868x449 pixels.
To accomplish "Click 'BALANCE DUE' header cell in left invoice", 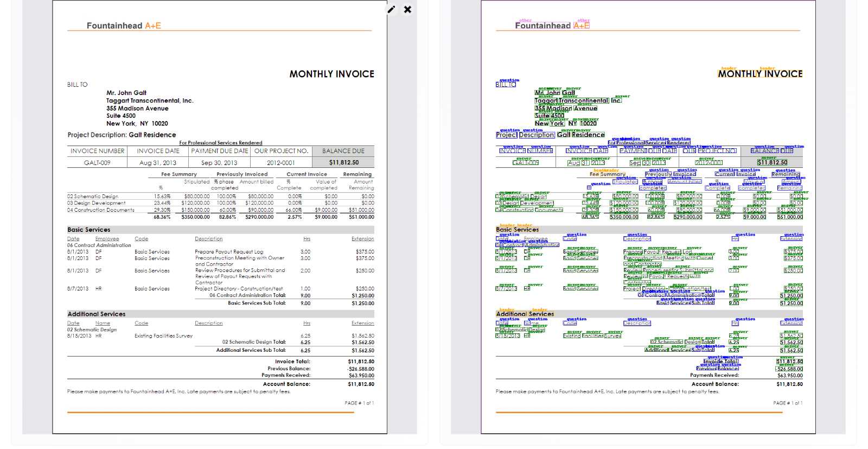I will (x=343, y=151).
